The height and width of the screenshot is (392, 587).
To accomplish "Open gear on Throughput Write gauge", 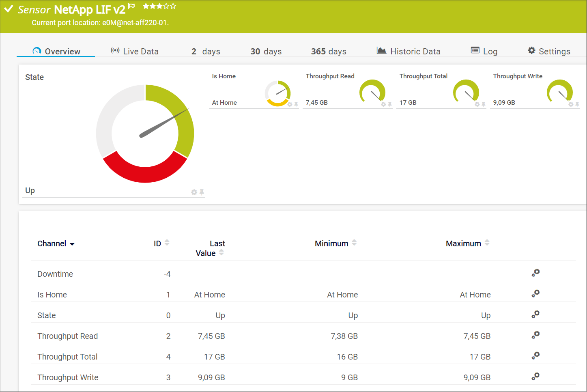I will (571, 104).
